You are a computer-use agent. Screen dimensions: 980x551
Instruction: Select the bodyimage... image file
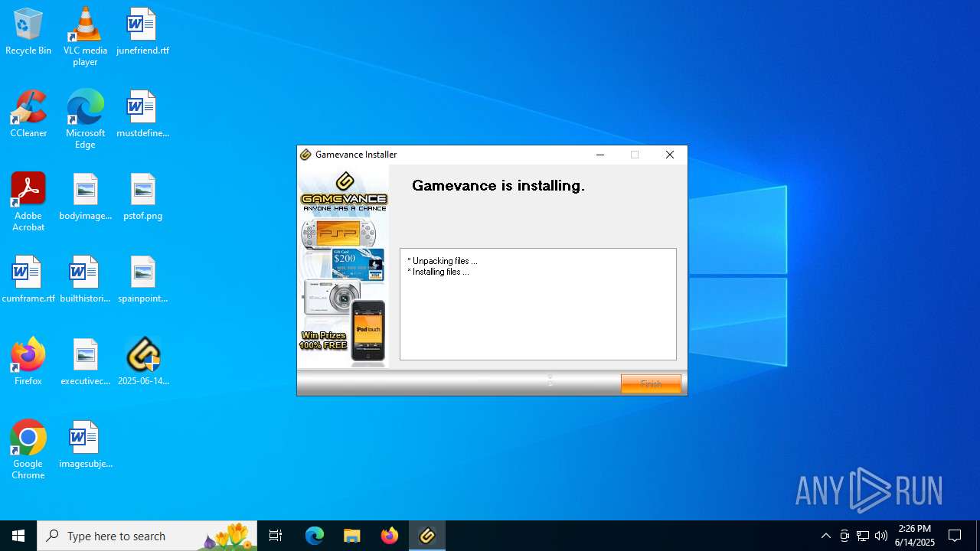(x=85, y=197)
